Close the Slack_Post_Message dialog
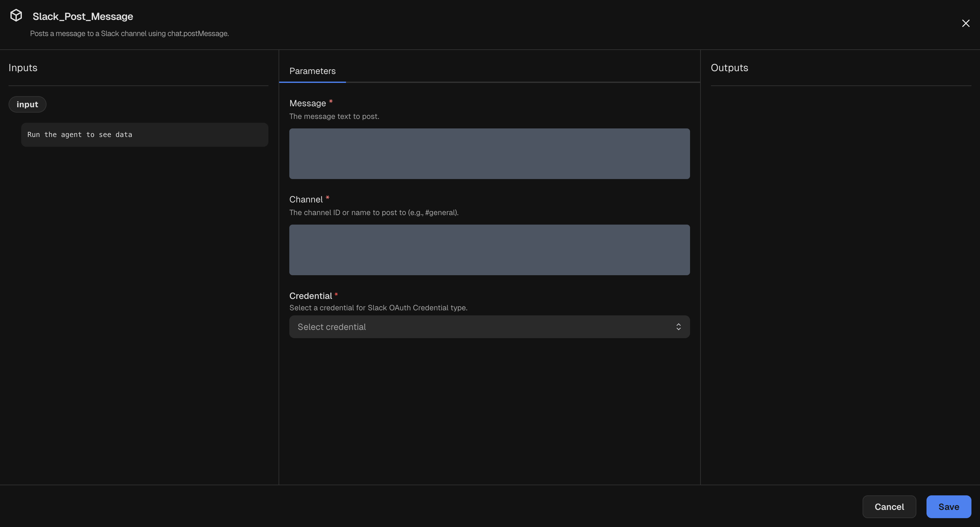This screenshot has width=980, height=527. pyautogui.click(x=966, y=23)
